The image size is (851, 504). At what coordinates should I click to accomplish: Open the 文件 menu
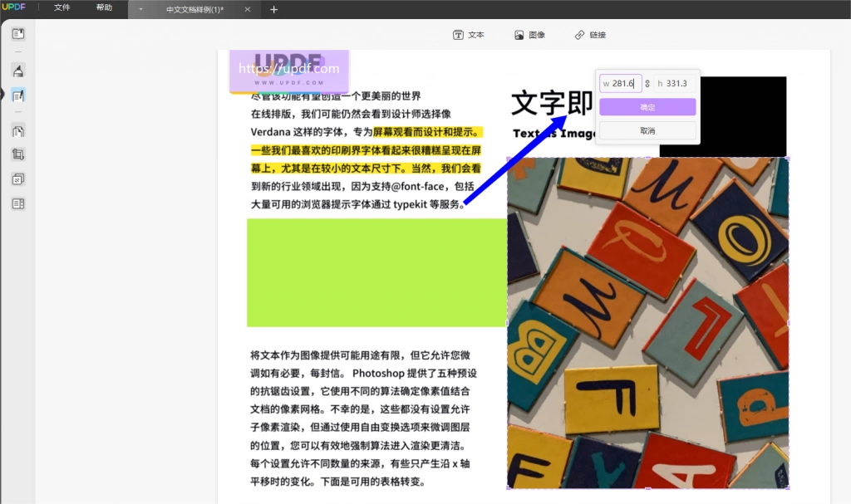point(61,7)
